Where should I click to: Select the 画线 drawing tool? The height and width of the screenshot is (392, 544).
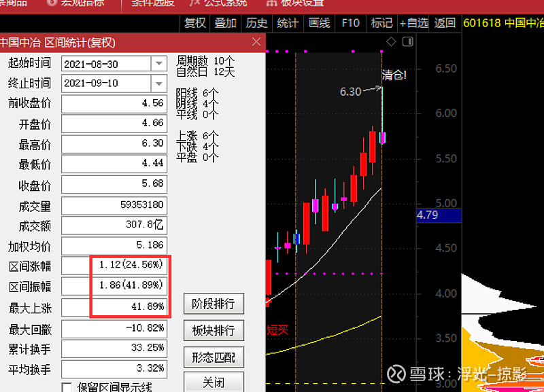point(319,23)
